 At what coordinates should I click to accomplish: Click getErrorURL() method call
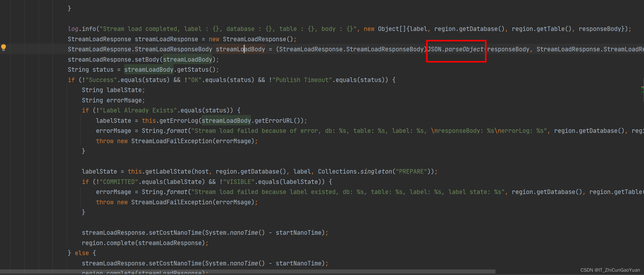(277, 121)
